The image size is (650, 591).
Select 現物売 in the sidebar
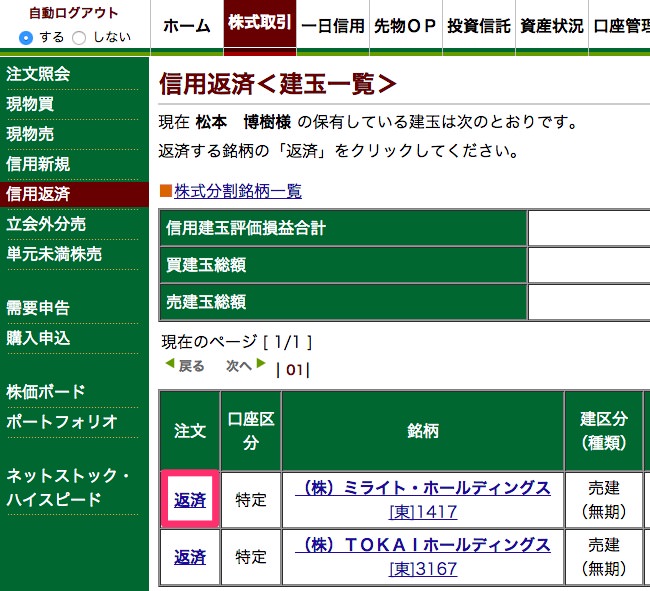(x=30, y=134)
